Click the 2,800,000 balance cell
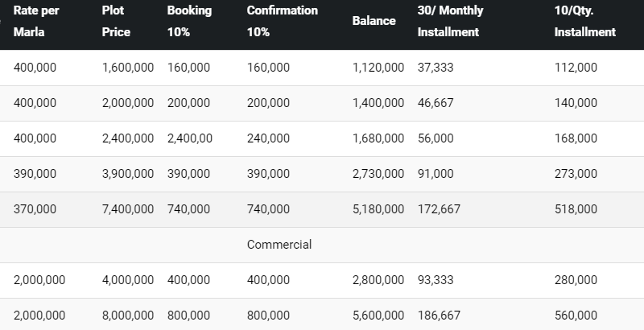The height and width of the screenshot is (330, 644). coord(378,280)
